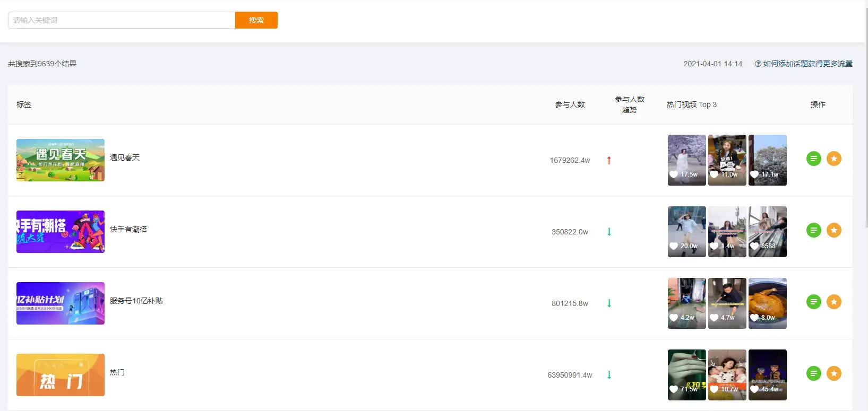Star the 热门 tag row

pos(833,373)
